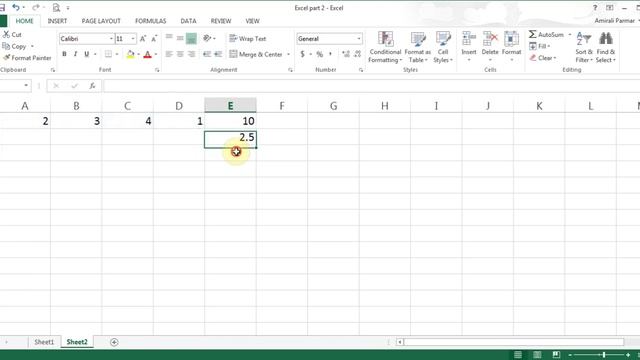Open the General number format dropdown
This screenshot has width=640, height=360.
359,39
